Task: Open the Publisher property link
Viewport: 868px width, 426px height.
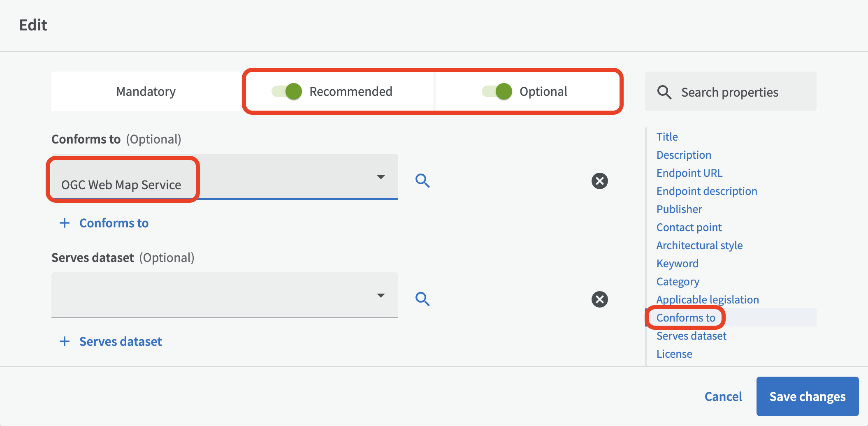Action: pos(679,209)
